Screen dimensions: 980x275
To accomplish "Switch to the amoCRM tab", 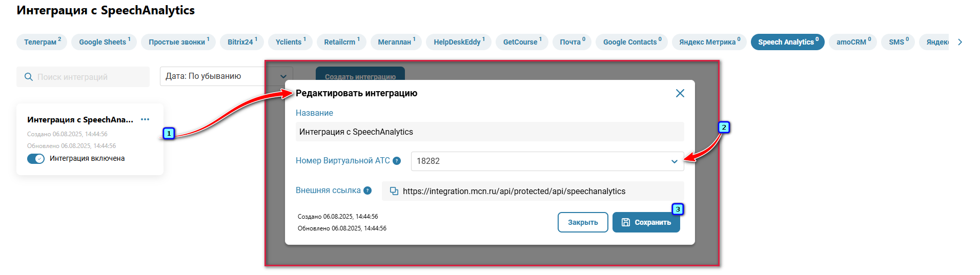I will 853,42.
